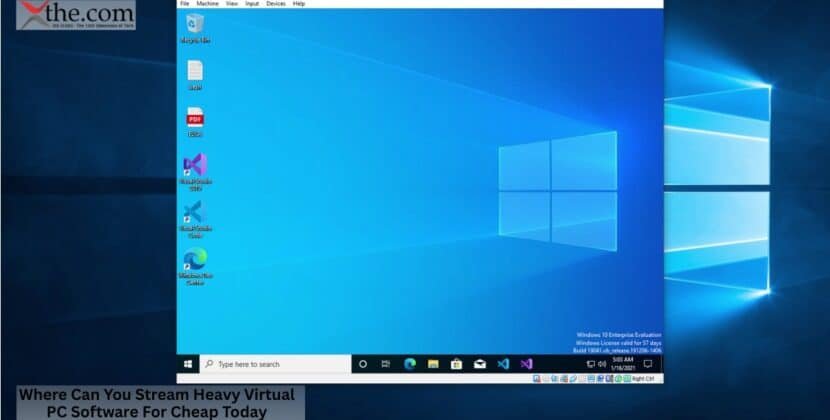
Task: Open the Devices menu
Action: [x=276, y=4]
